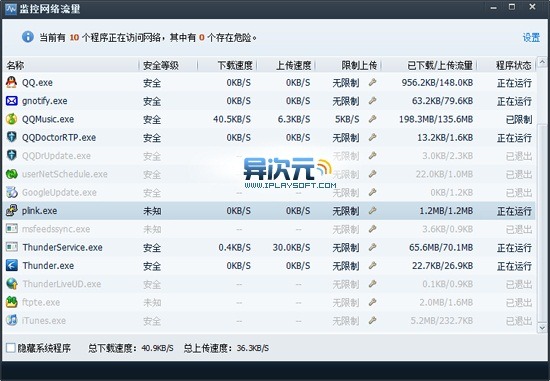Edit upload limit wrench for QQ.exe
550x381 pixels.
(x=373, y=82)
